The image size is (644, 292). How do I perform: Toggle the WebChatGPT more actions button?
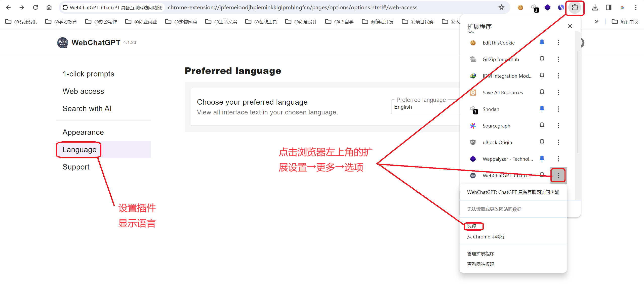(558, 175)
